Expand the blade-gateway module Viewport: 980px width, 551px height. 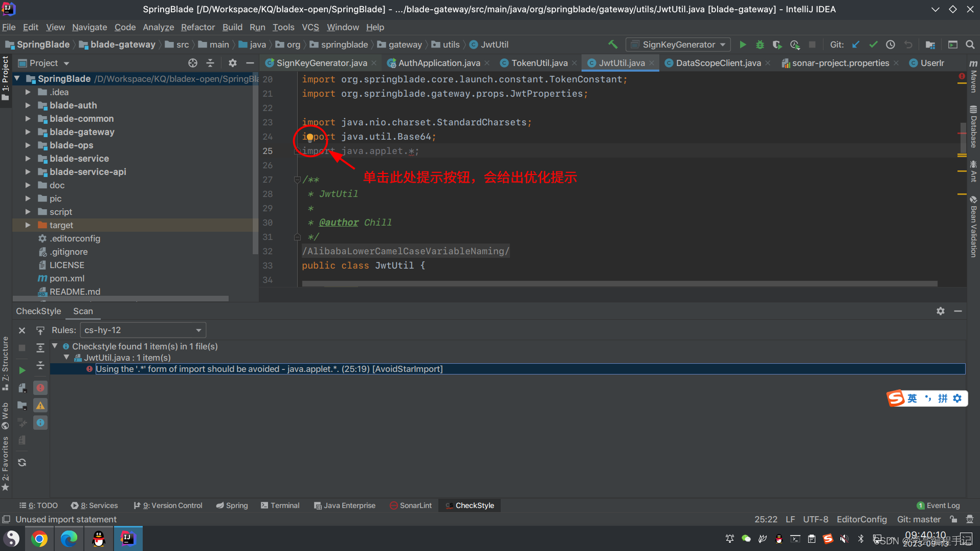(x=28, y=132)
